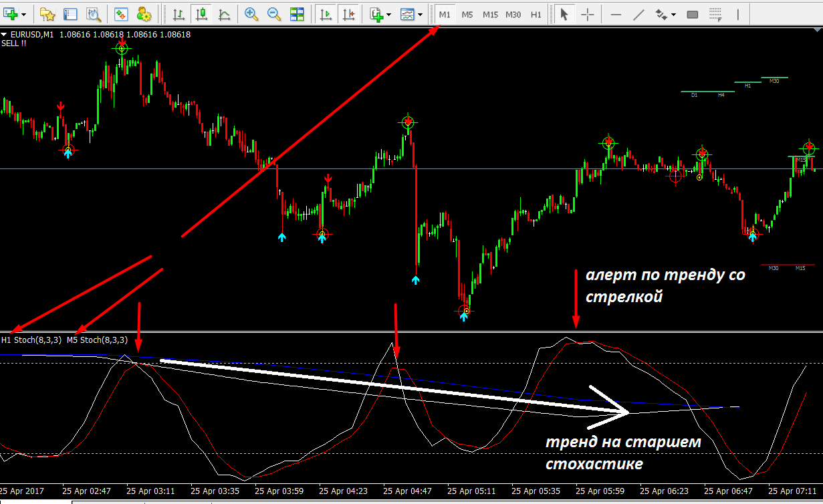The height and width of the screenshot is (504, 823).
Task: Toggle chart shift from right border
Action: click(x=348, y=14)
